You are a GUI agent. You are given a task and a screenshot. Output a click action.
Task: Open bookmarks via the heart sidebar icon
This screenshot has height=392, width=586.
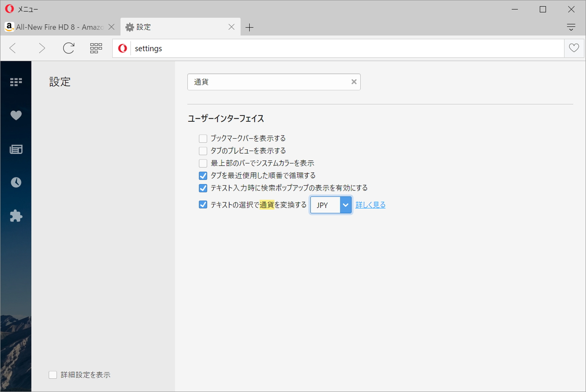coord(16,115)
